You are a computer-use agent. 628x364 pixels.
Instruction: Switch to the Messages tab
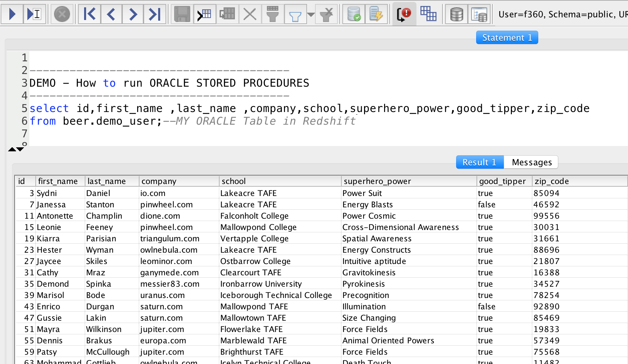(x=531, y=162)
